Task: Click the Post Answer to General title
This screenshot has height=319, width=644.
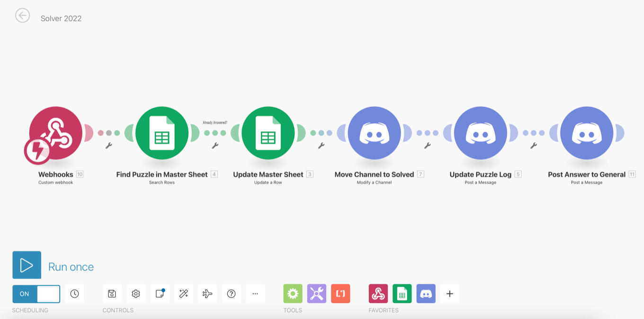Action: (x=587, y=174)
